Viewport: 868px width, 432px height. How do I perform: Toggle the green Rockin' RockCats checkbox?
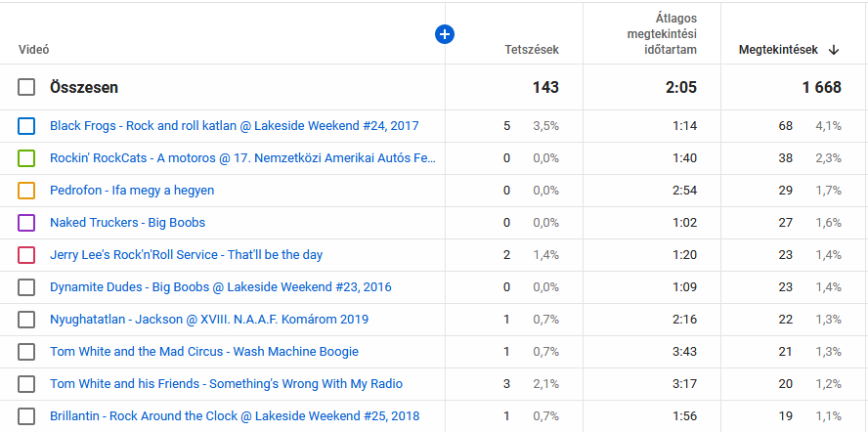[x=27, y=158]
